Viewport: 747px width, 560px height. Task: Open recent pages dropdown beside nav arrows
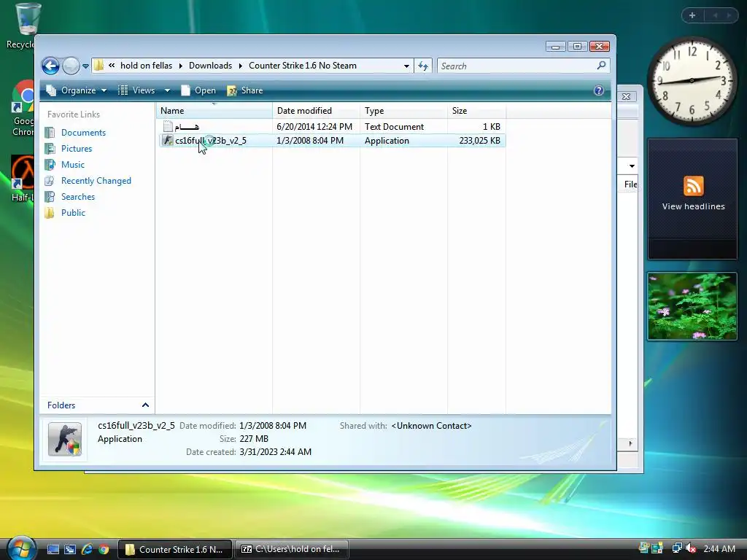point(85,66)
